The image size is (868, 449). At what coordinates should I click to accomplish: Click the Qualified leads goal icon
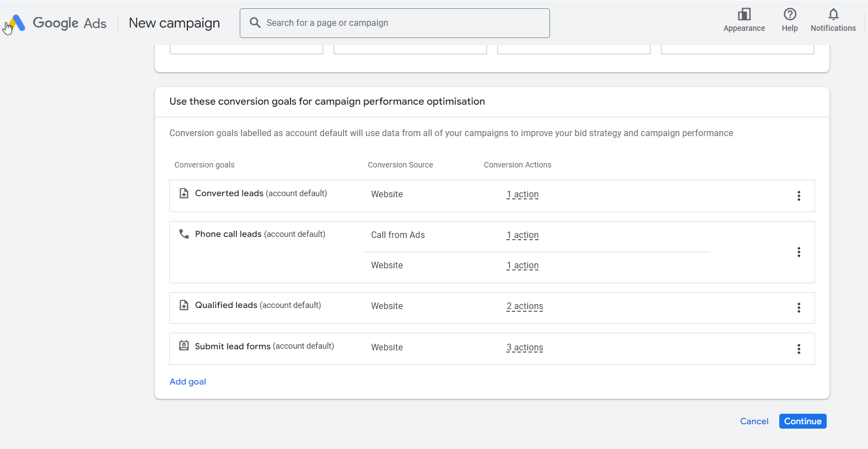(x=184, y=305)
